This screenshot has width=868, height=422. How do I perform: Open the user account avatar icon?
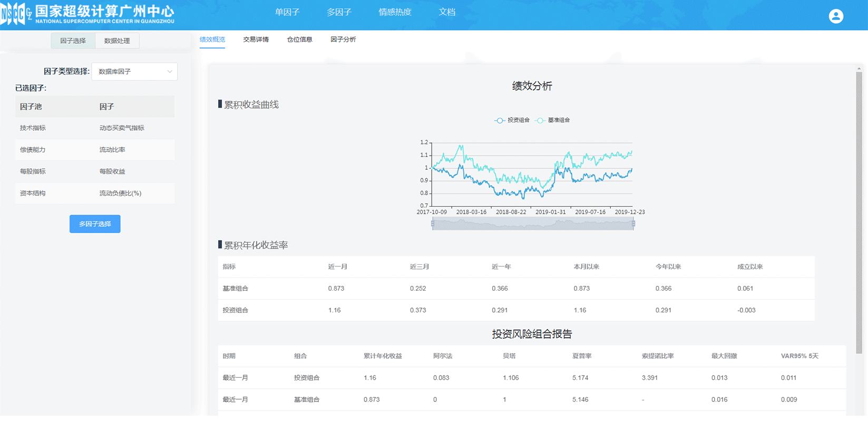[x=836, y=16]
